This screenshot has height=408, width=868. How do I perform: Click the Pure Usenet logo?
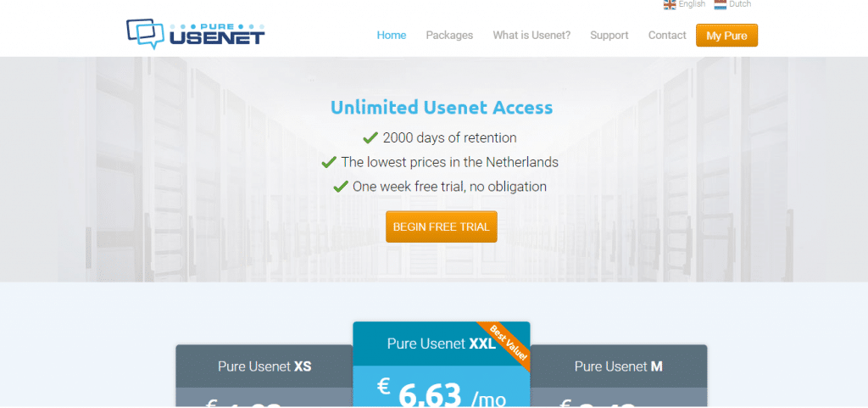click(x=196, y=34)
